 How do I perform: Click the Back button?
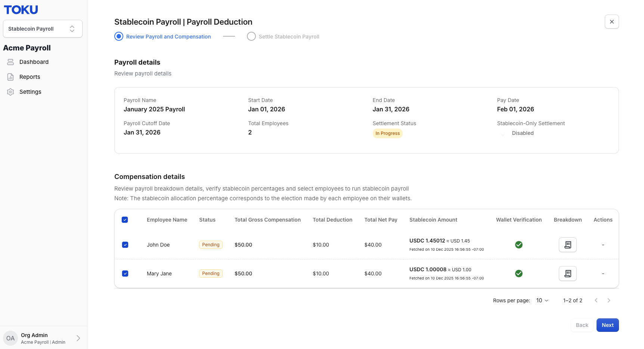[x=582, y=325]
